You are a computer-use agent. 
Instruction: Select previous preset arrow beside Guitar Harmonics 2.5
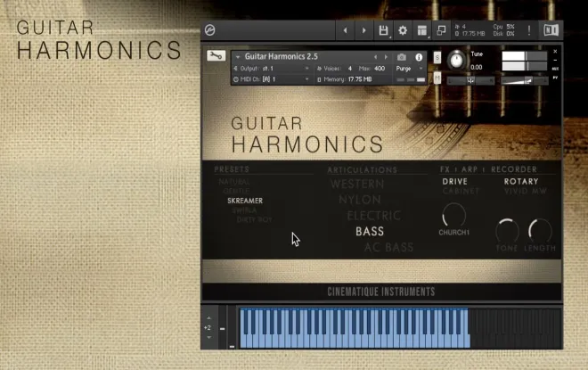click(x=375, y=57)
